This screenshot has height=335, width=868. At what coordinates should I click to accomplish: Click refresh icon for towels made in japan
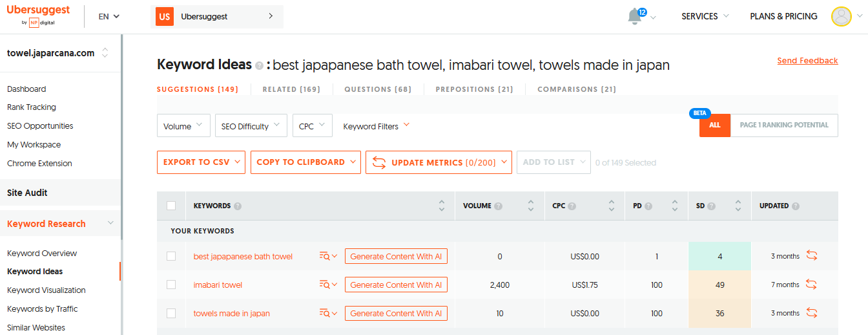coord(812,313)
